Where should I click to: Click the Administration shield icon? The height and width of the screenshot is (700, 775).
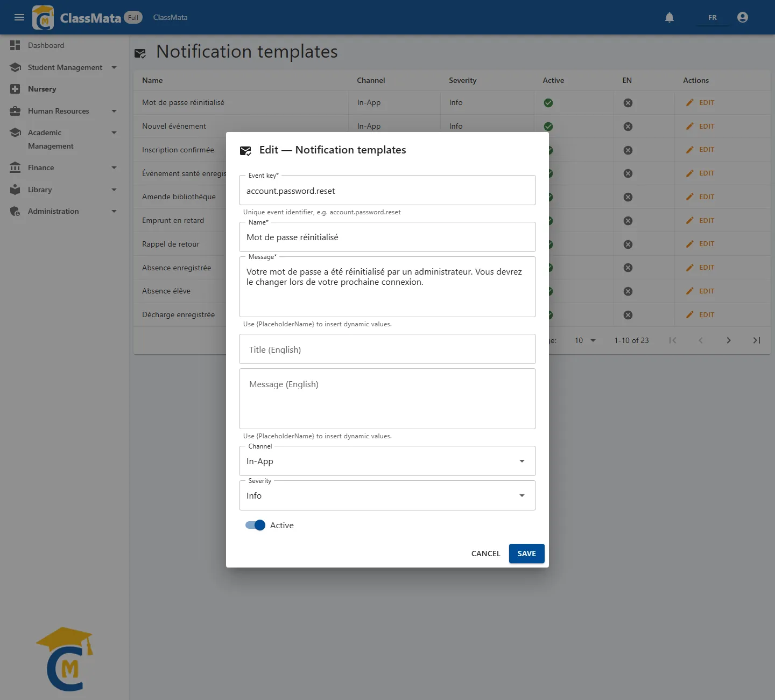[x=15, y=211]
